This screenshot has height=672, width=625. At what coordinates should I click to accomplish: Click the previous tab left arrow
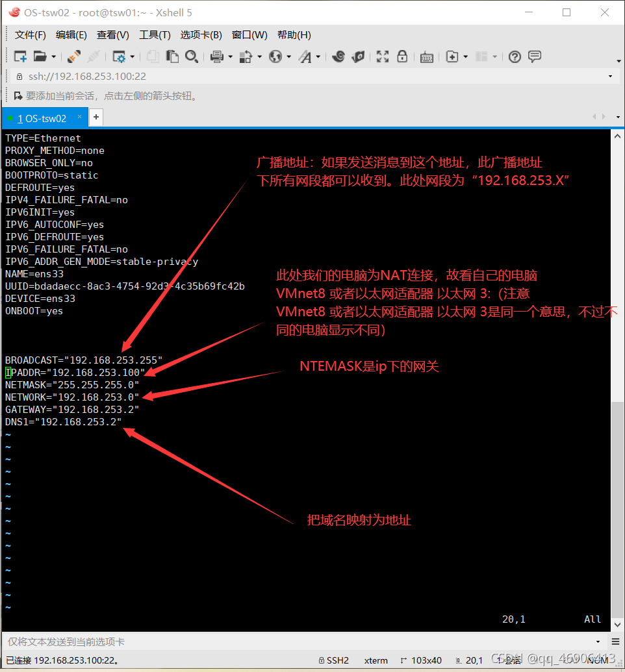coord(594,117)
